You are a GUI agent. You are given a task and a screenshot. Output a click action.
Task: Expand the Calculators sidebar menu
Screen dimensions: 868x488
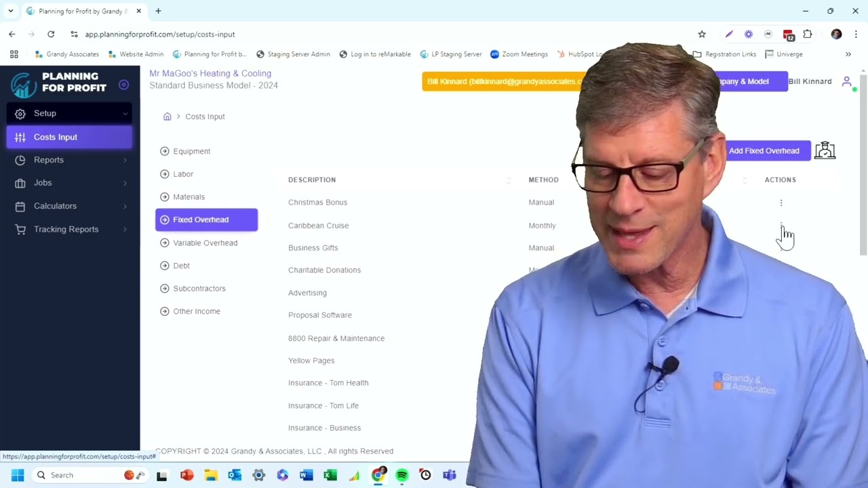69,206
